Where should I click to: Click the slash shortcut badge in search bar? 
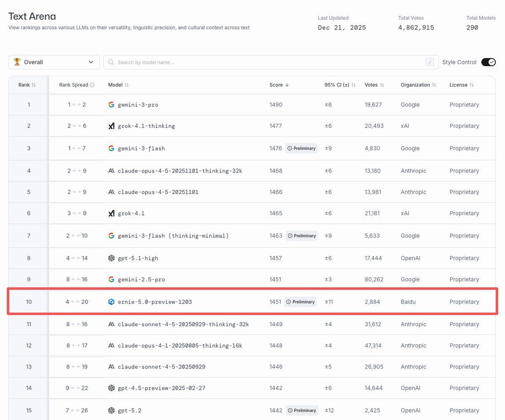(430, 62)
